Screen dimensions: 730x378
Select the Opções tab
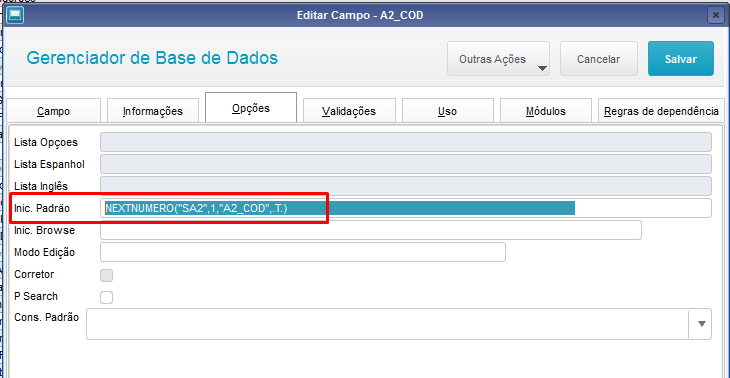(251, 108)
